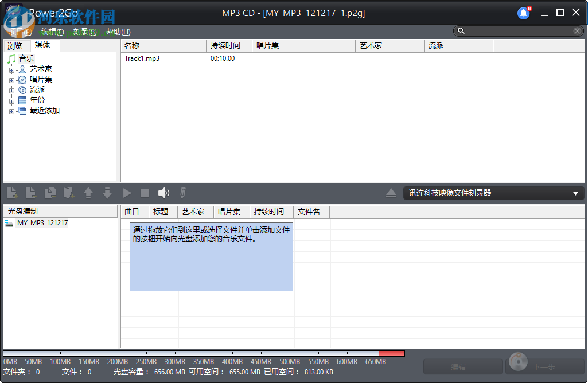Click the eject disc icon

[x=391, y=193]
